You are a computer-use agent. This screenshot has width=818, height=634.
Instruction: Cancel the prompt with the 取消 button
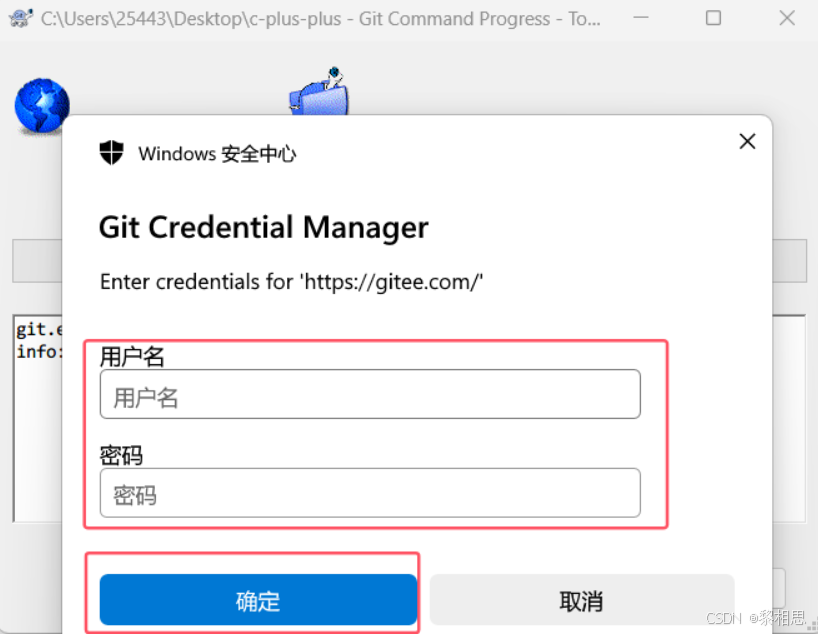coord(582,600)
